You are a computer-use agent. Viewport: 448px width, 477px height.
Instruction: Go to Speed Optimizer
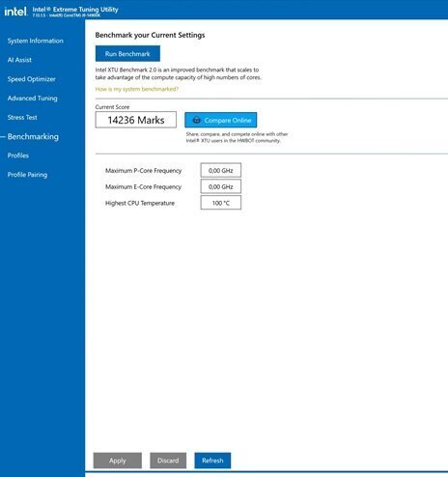pos(32,79)
